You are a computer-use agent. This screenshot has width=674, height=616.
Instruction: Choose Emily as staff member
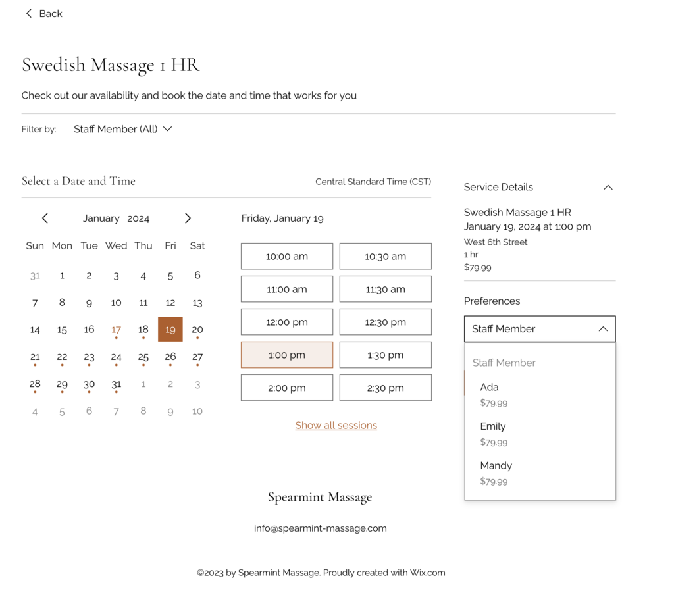point(540,434)
